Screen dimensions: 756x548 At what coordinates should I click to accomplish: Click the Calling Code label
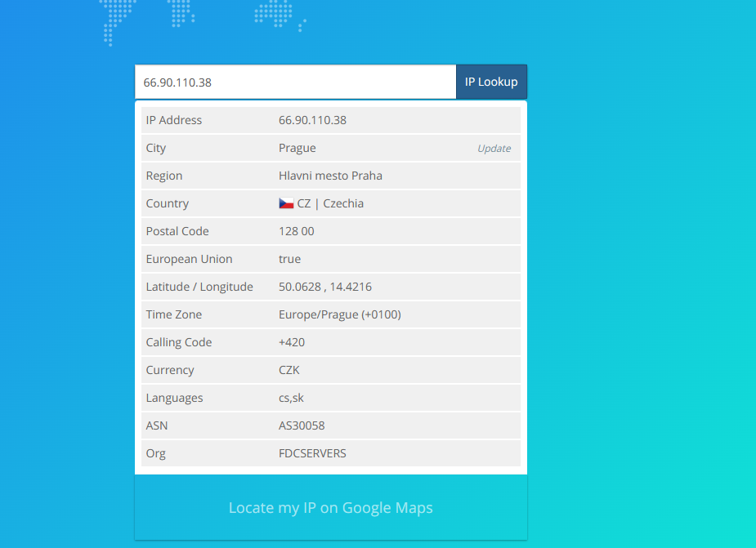[179, 342]
